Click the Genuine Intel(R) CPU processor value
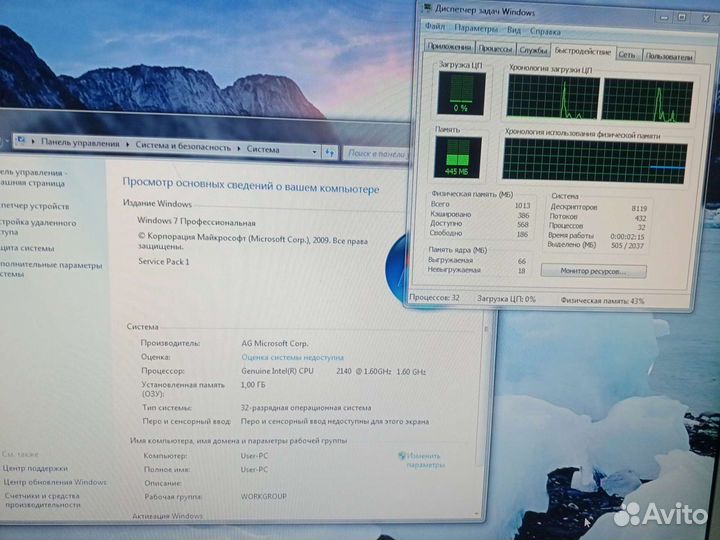The height and width of the screenshot is (540, 720). [333, 371]
